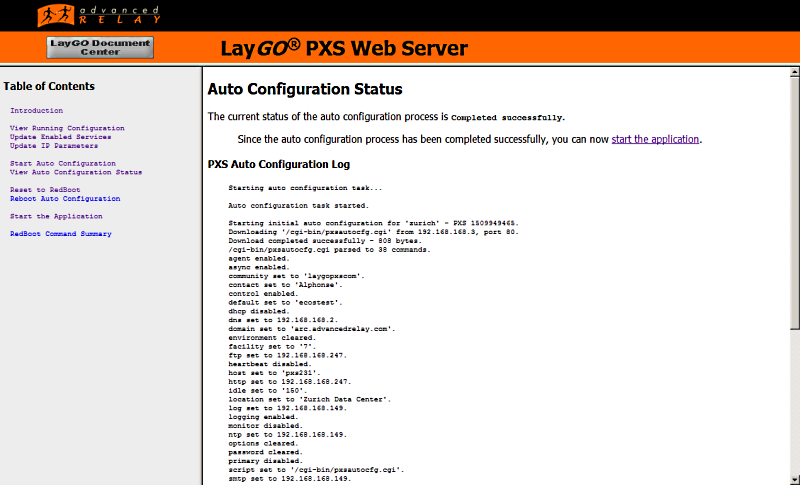Click log line 'options cleared.'
Screen dimensions: 800x485
[x=263, y=443]
